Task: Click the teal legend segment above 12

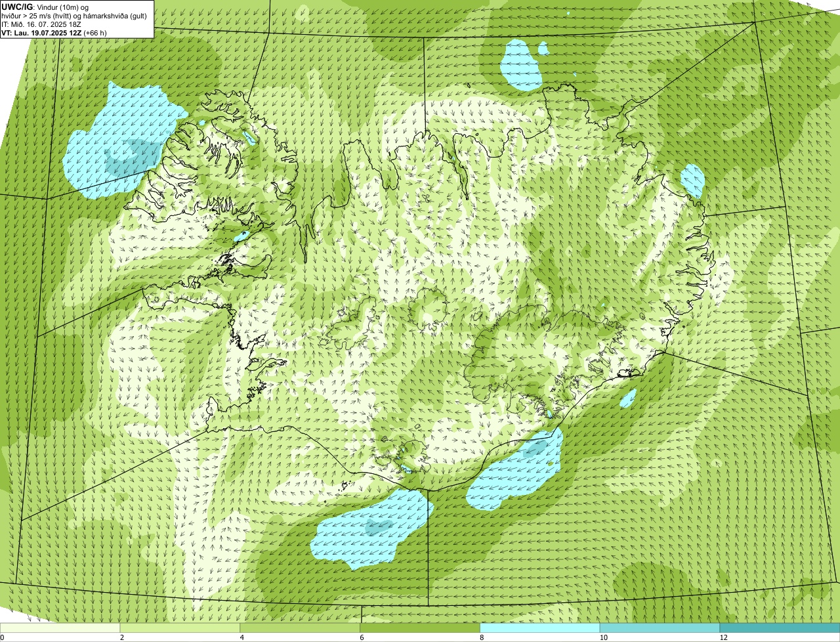Action: (780, 628)
